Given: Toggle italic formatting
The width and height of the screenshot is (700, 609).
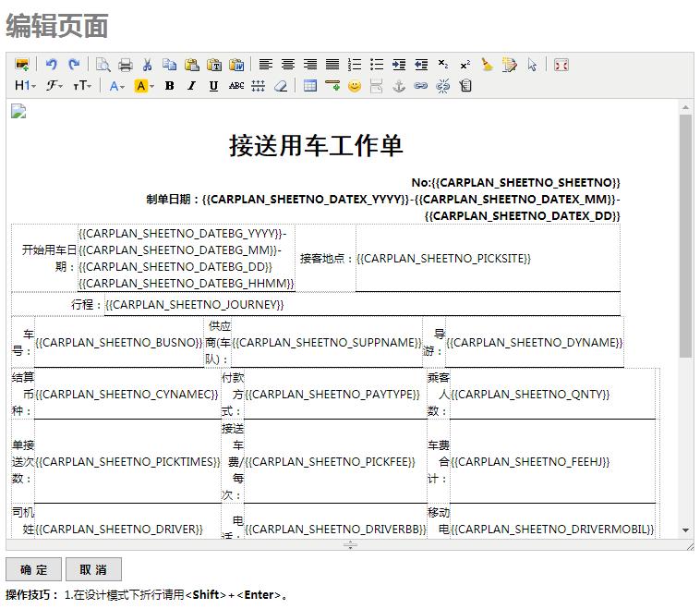Looking at the screenshot, I should click(191, 85).
